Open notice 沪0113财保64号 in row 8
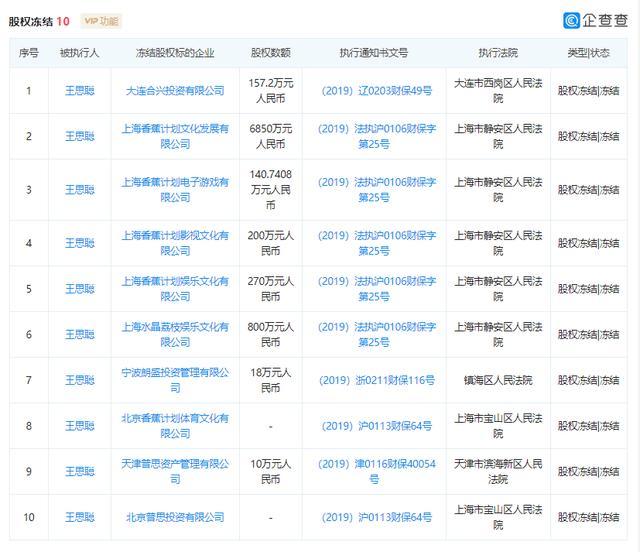The image size is (640, 552). (x=376, y=426)
